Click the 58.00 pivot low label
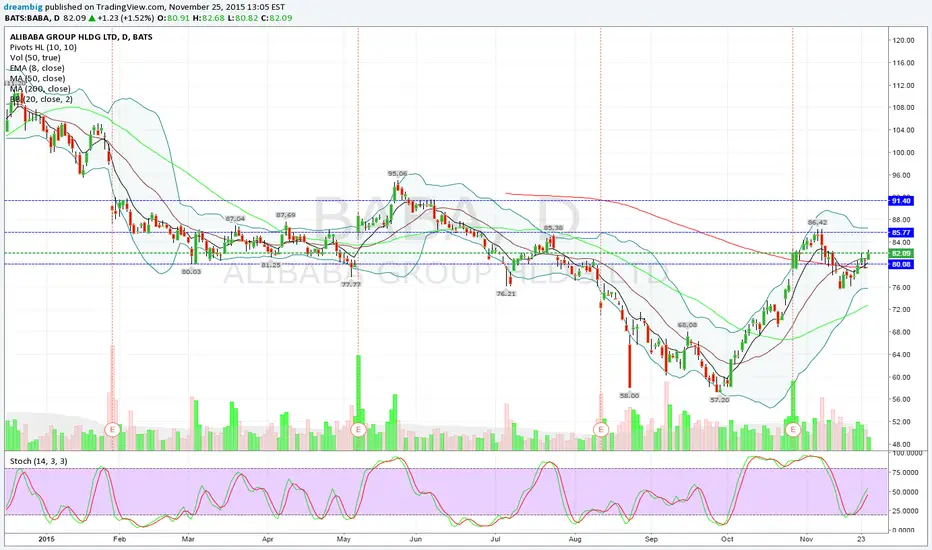This screenshot has height=550, width=932. (629, 395)
